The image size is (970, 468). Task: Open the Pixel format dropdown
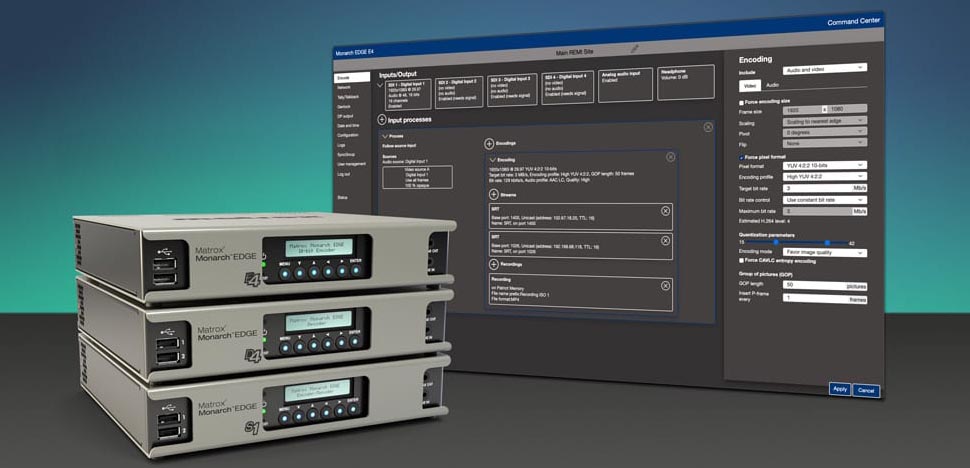(825, 165)
